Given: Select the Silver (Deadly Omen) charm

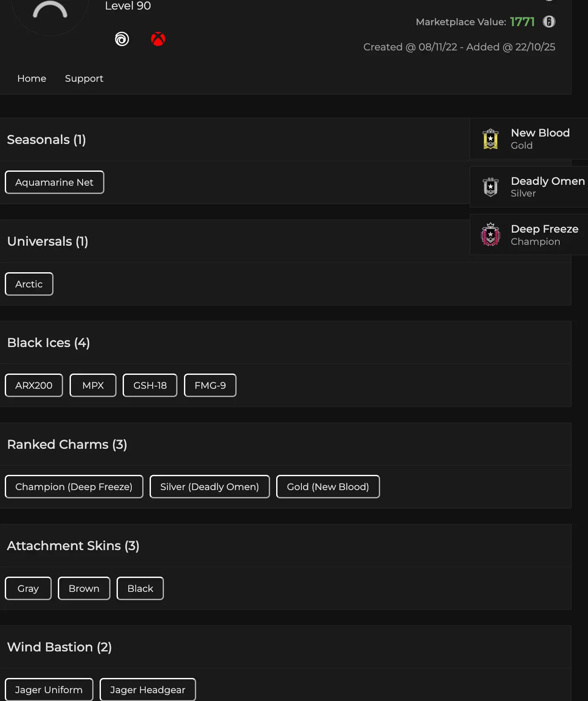Looking at the screenshot, I should [210, 487].
